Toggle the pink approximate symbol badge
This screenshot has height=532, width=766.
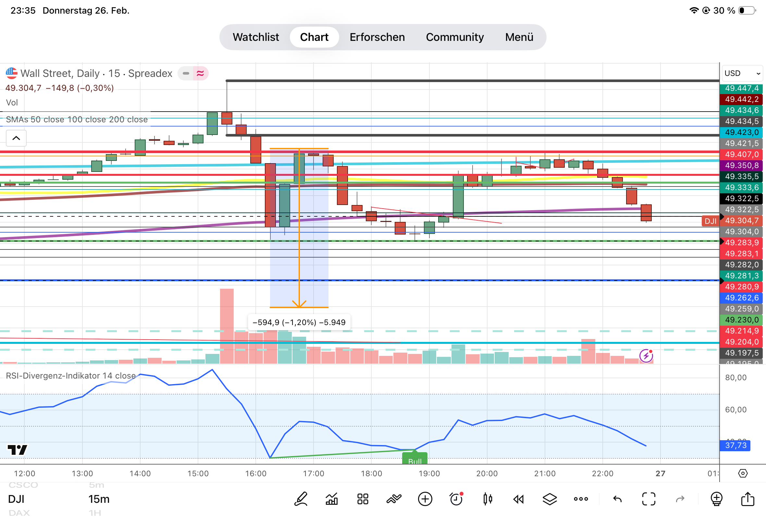[x=200, y=73]
